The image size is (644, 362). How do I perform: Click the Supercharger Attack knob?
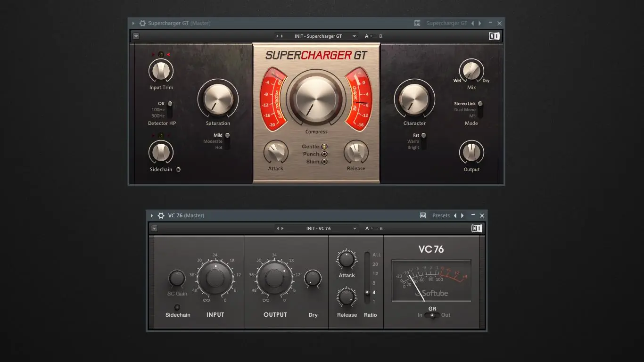point(276,152)
